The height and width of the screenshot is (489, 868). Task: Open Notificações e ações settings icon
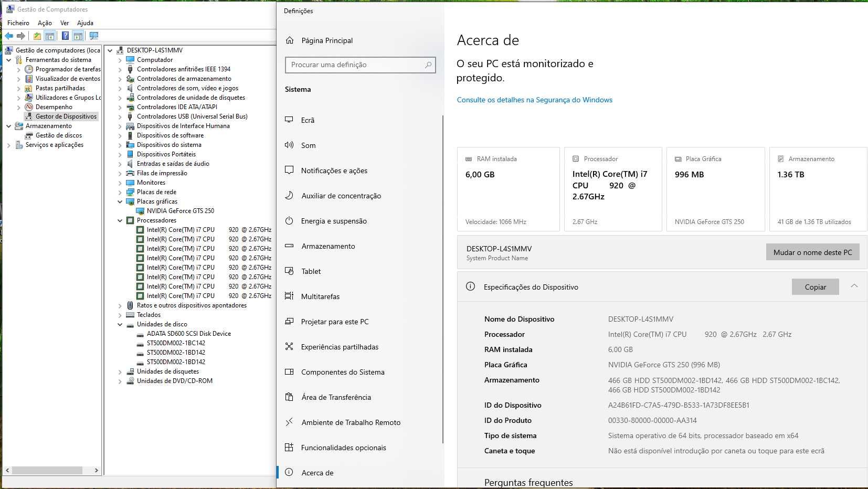point(289,170)
